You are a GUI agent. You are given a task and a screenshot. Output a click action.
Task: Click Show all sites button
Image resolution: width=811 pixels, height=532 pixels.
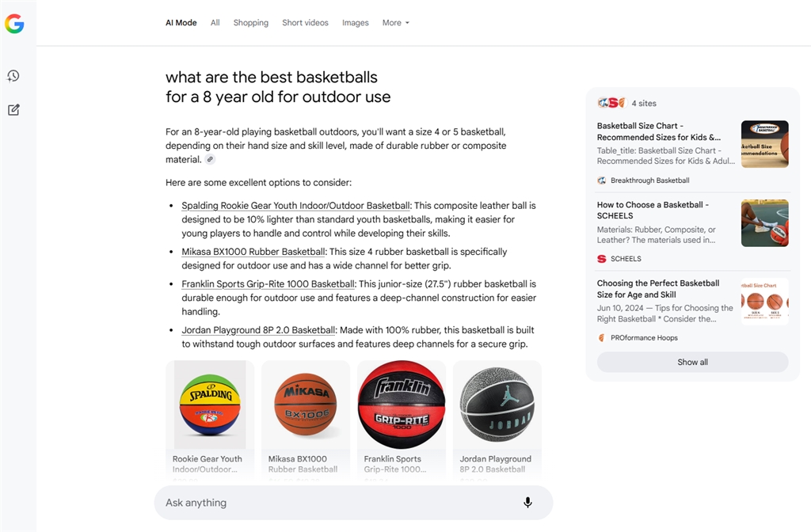pos(692,362)
